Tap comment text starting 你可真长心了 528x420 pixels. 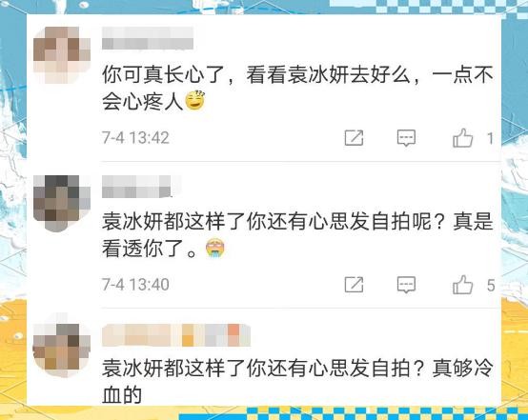click(297, 89)
